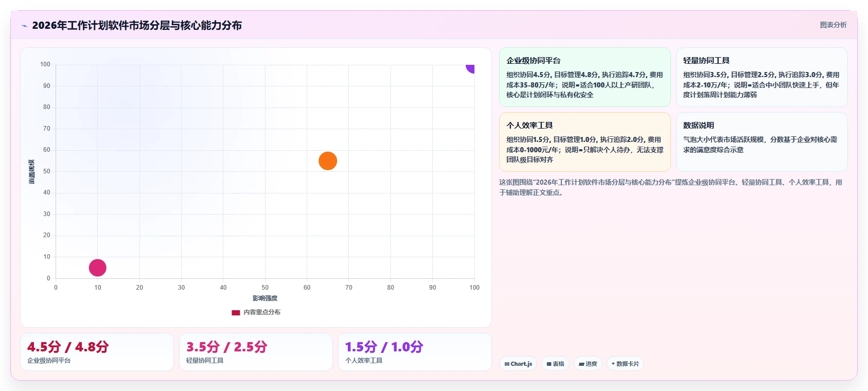Click the 影响强度 x-axis label
Image resolution: width=868 pixels, height=391 pixels.
click(265, 298)
